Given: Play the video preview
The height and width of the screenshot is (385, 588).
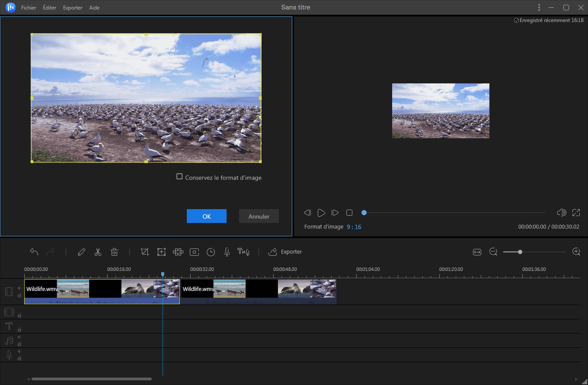Looking at the screenshot, I should click(321, 213).
